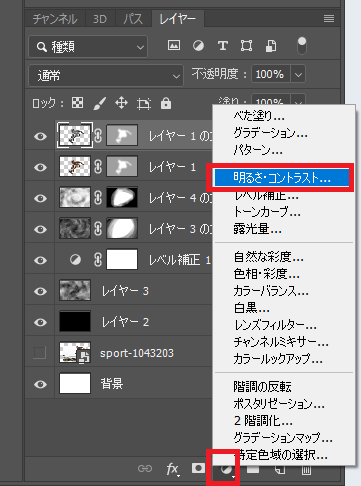This screenshot has width=361, height=486.
Task: Choose パターン... from the menu
Action: point(258,150)
